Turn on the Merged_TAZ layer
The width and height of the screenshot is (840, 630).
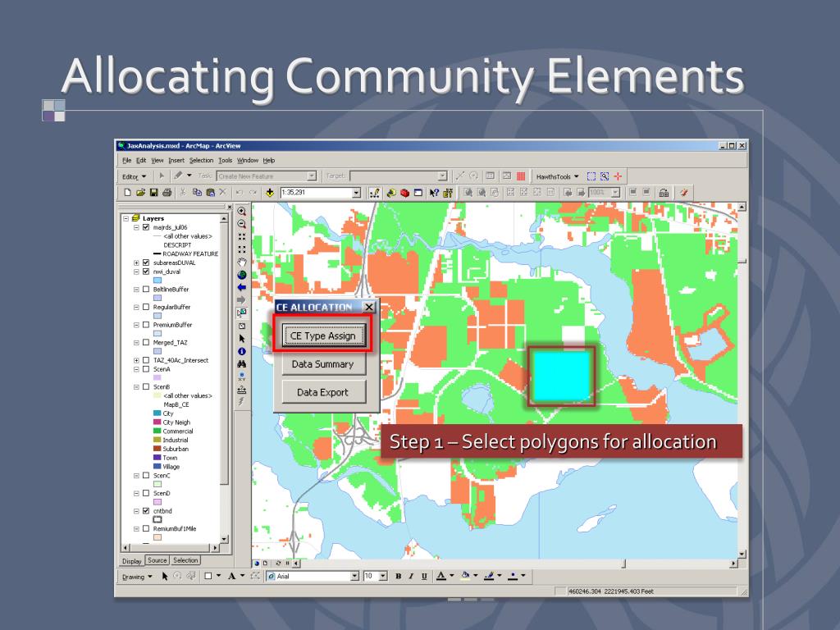tap(146, 342)
